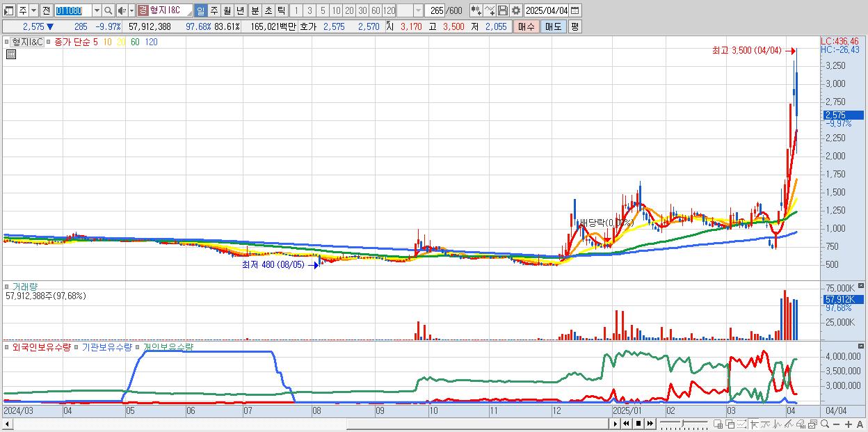Image resolution: width=868 pixels, height=432 pixels.
Task: Click the 형지I&C chart label
Action: click(27, 42)
